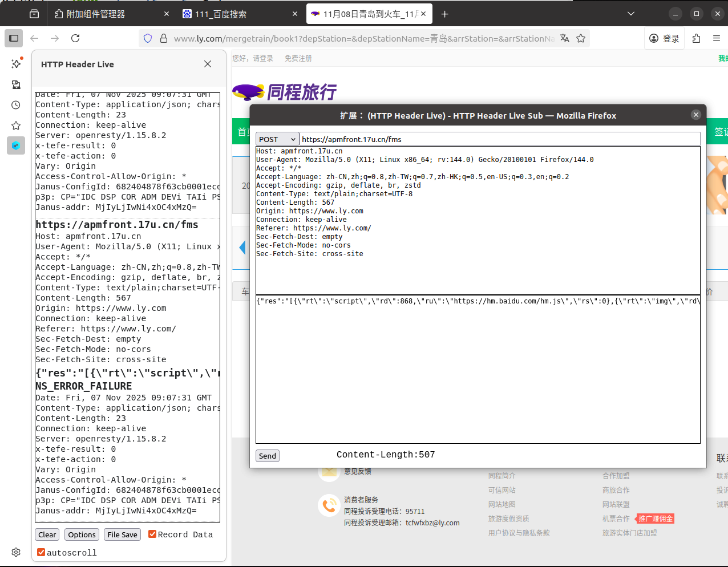
Task: Bookmark this page with the star
Action: pyautogui.click(x=581, y=38)
